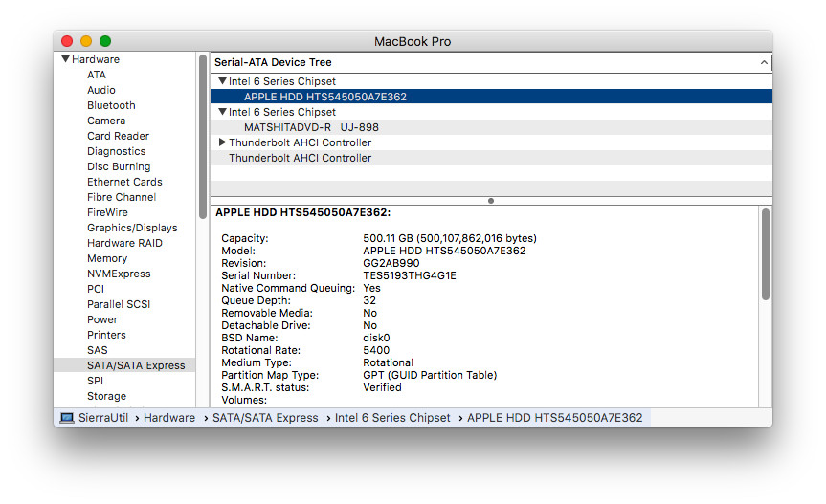Click the details pane vertical scrollbar
The height and width of the screenshot is (504, 826).
766,254
